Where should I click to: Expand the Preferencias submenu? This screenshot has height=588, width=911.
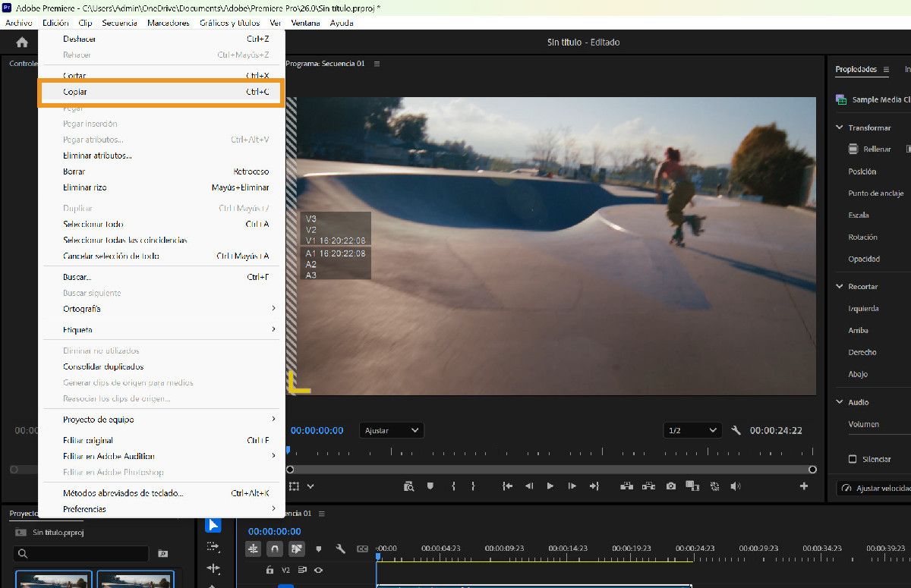tap(162, 509)
